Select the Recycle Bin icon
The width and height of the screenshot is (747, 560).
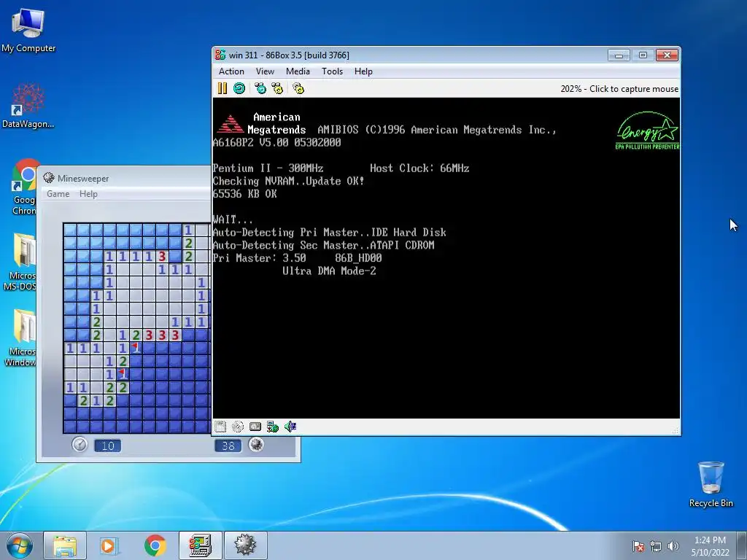point(711,485)
